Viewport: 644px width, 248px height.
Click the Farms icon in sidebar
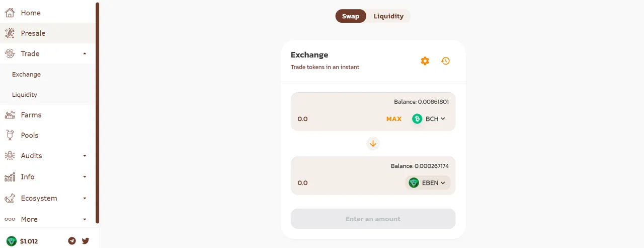(10, 115)
